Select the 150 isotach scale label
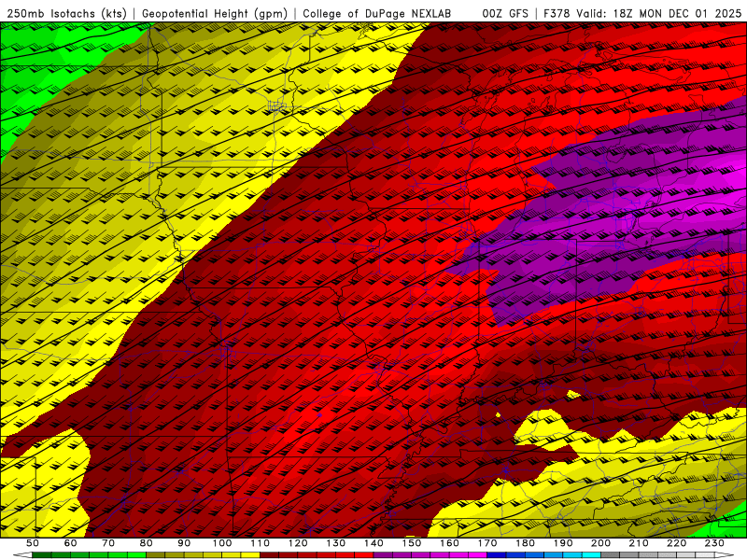747x560 pixels. (412, 543)
